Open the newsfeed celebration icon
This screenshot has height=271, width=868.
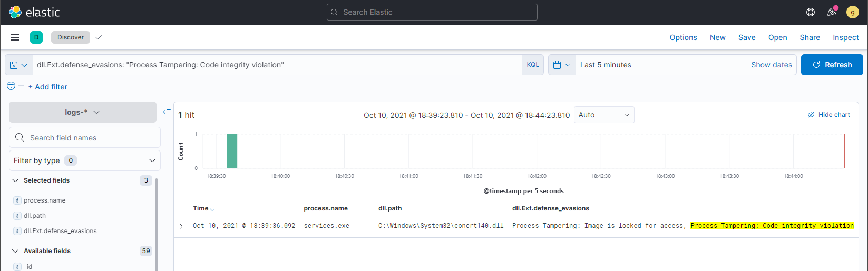pos(832,12)
